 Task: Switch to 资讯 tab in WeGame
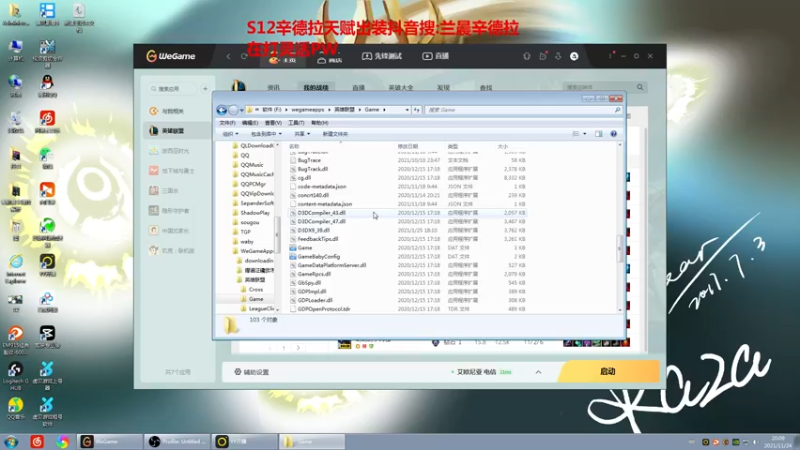[x=273, y=88]
